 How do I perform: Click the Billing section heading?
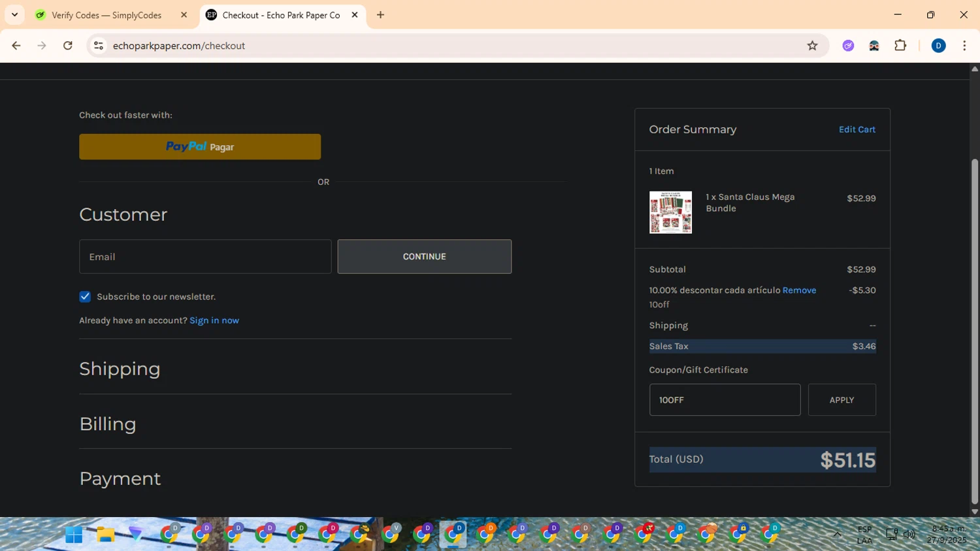pyautogui.click(x=108, y=424)
